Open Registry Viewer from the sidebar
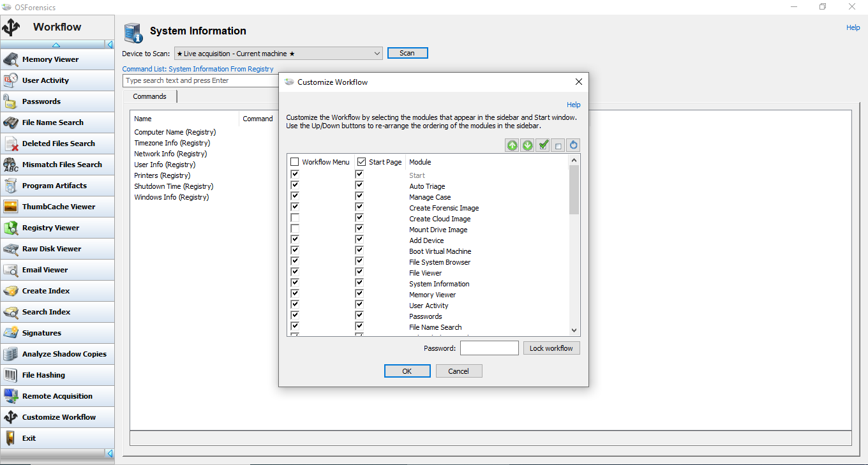 point(57,228)
